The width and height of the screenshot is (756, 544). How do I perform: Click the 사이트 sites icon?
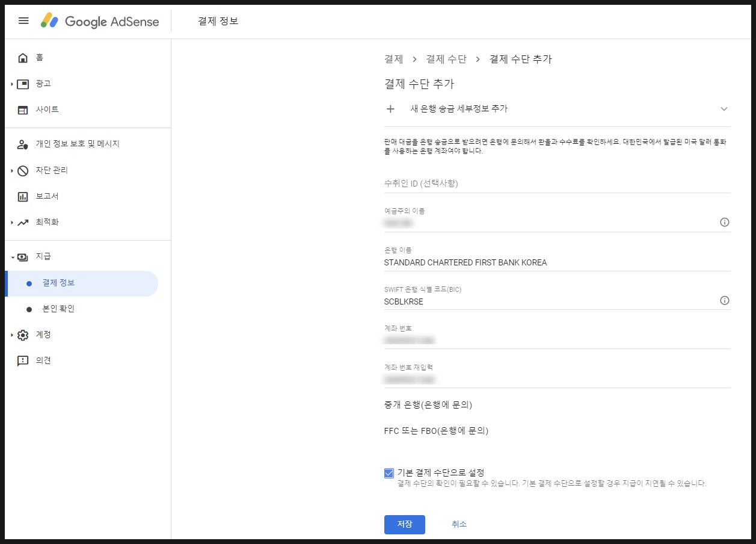click(23, 110)
